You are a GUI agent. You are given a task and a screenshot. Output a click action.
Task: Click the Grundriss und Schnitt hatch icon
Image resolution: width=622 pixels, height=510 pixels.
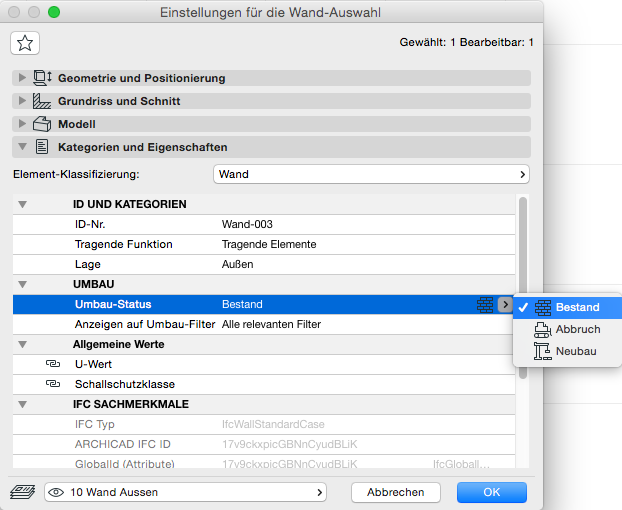pos(42,101)
